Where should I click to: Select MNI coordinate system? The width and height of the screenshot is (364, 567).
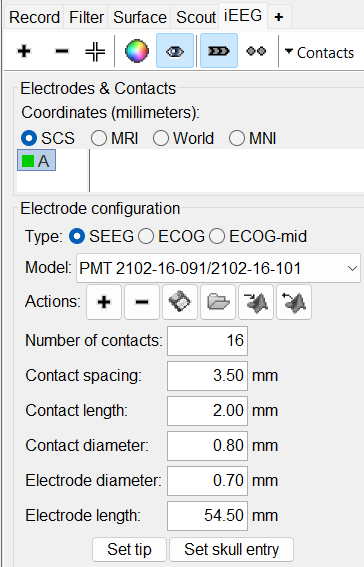[253, 138]
